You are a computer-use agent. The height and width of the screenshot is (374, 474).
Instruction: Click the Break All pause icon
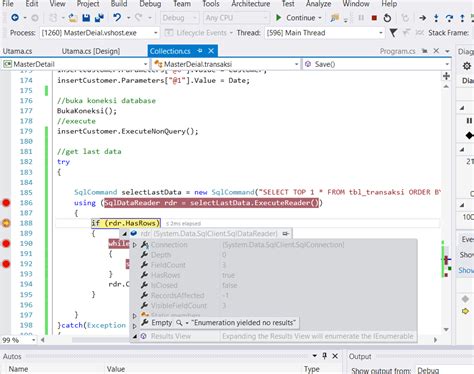click(x=361, y=18)
